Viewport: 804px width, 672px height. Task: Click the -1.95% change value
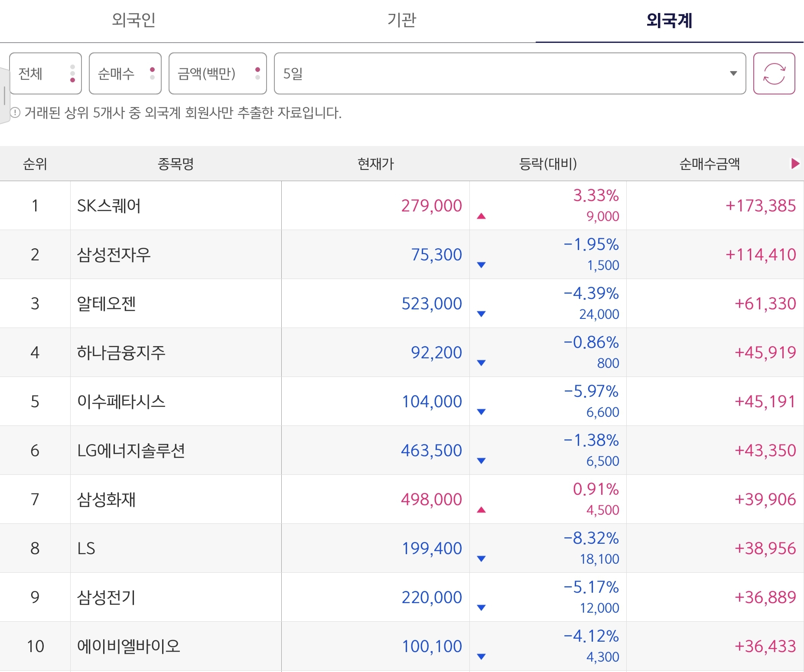[x=591, y=244]
